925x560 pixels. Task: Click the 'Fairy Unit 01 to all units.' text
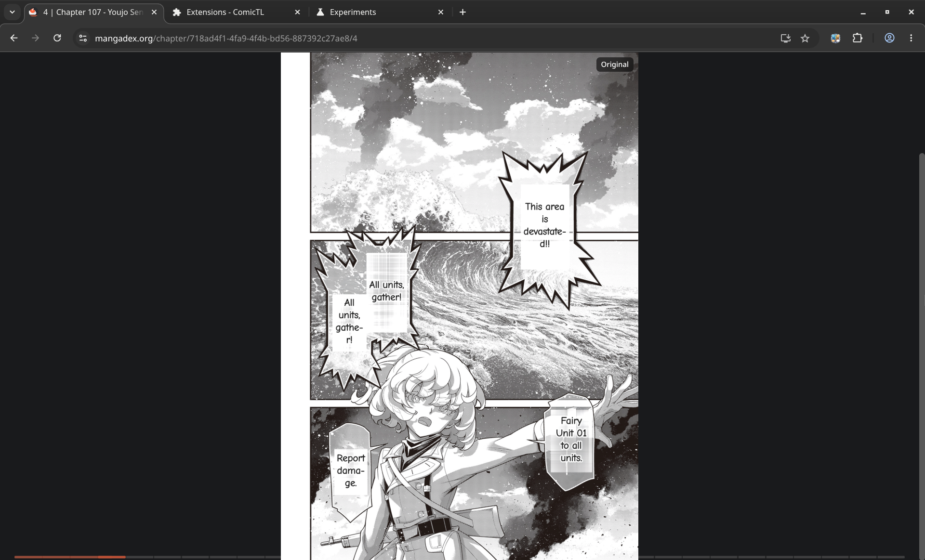coord(571,439)
